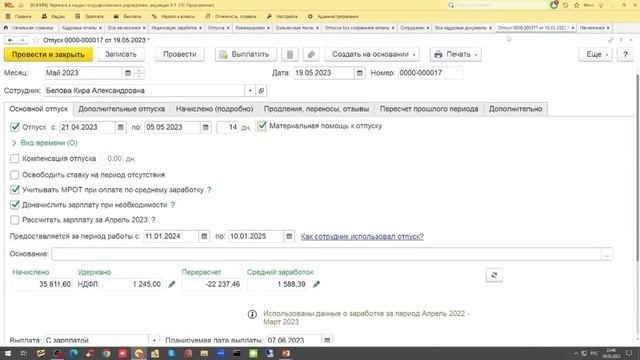
Task: Enable Рассчитать зарплату за Апрель 2023
Action: pyautogui.click(x=15, y=220)
